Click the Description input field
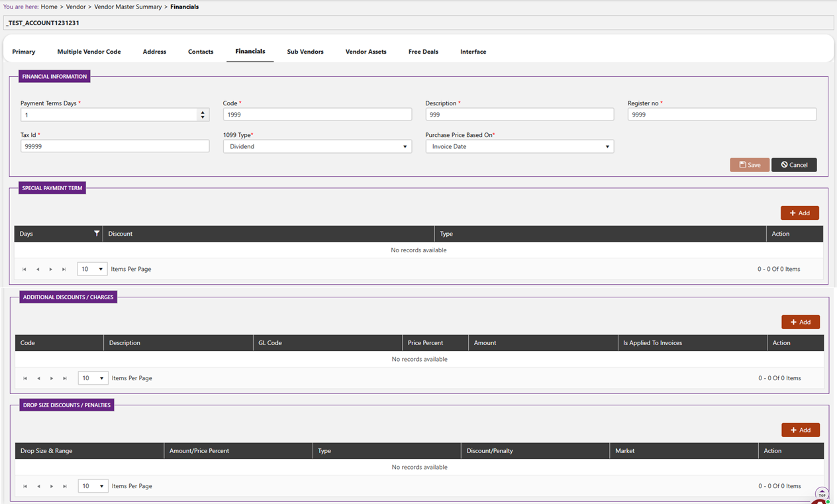The height and width of the screenshot is (504, 837). (x=520, y=115)
